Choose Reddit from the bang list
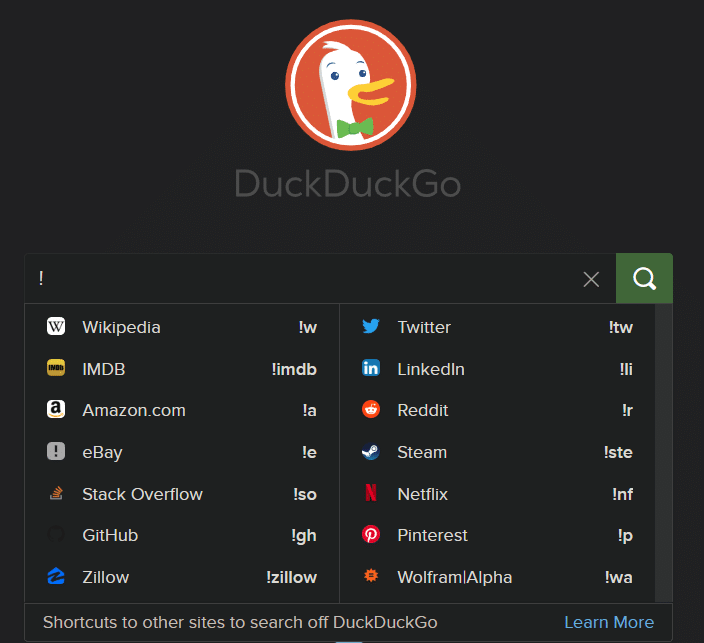This screenshot has width=704, height=643. [x=497, y=410]
